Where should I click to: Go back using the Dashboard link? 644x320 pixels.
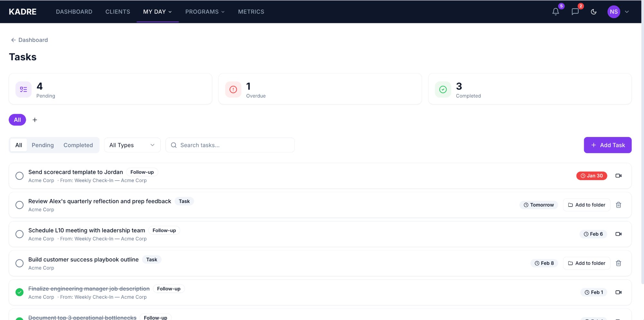click(x=29, y=40)
